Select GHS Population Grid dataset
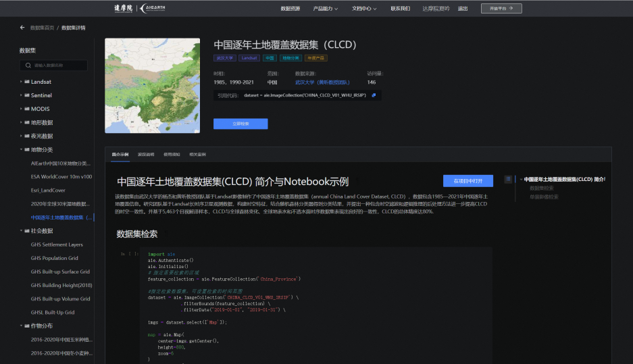The width and height of the screenshot is (633, 364). click(55, 258)
